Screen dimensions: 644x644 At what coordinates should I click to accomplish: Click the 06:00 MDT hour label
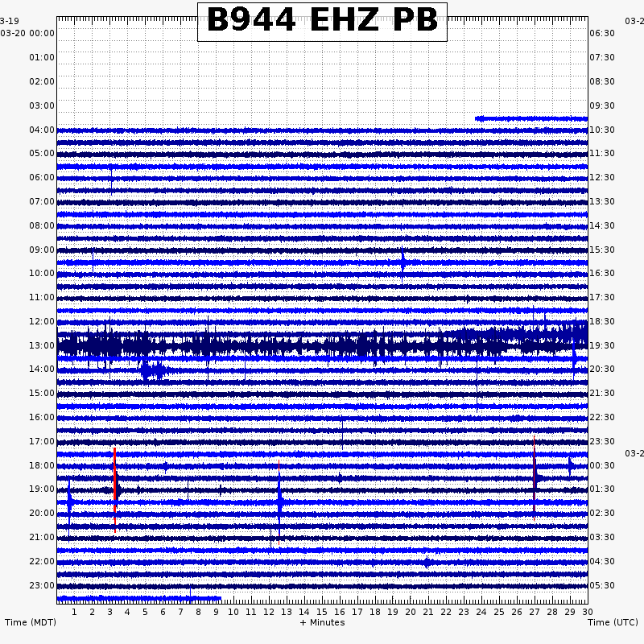click(42, 177)
